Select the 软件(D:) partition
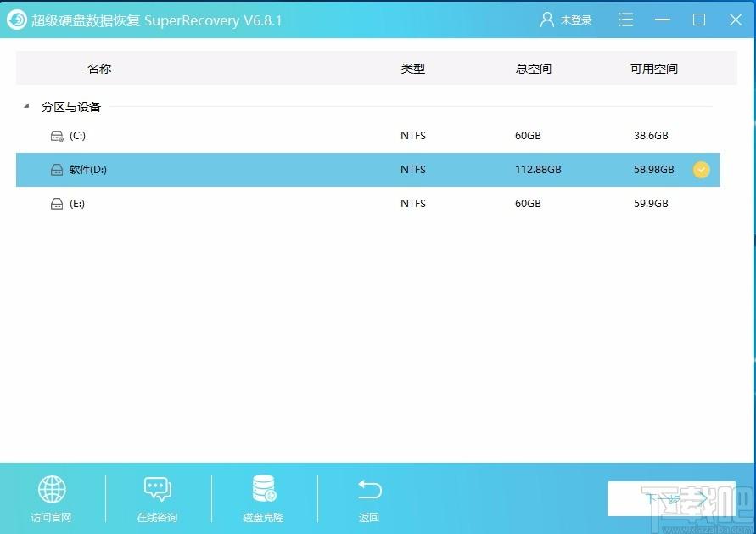Screen dimensions: 756x534 368,169
